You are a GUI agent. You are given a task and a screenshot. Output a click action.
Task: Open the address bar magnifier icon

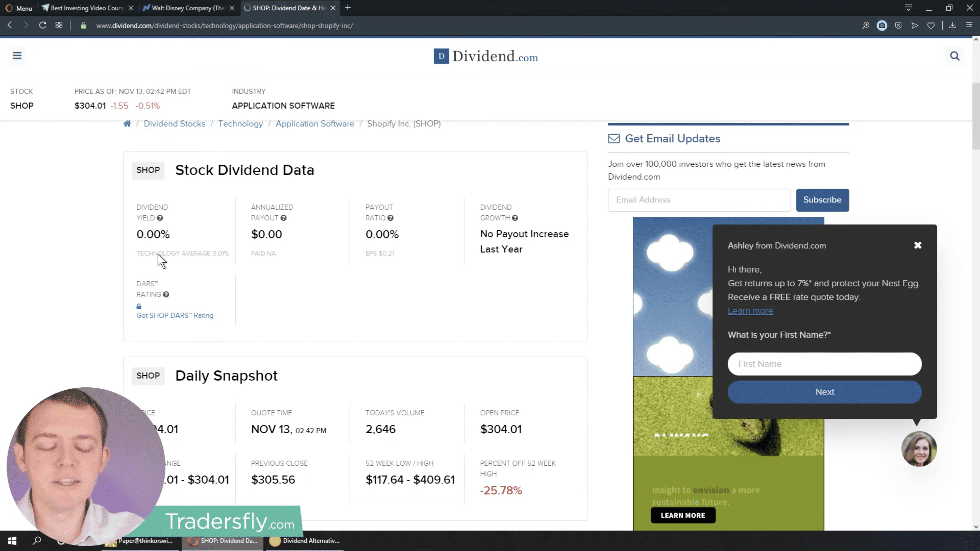pyautogui.click(x=865, y=26)
